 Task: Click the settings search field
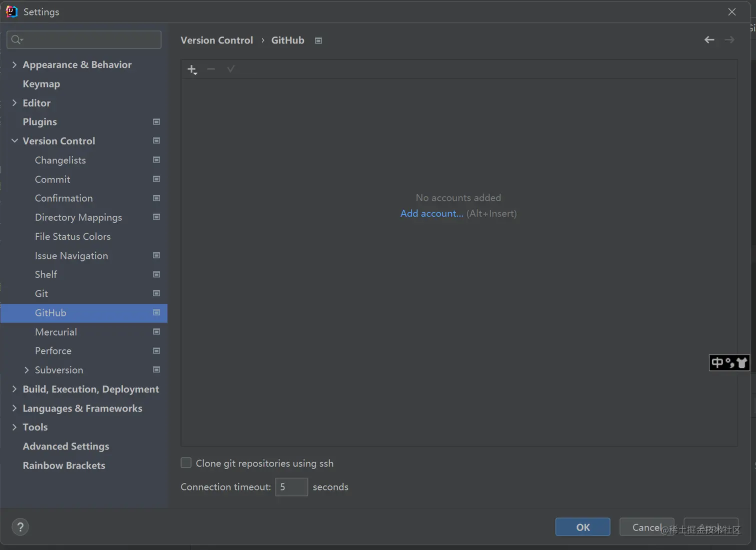(84, 39)
